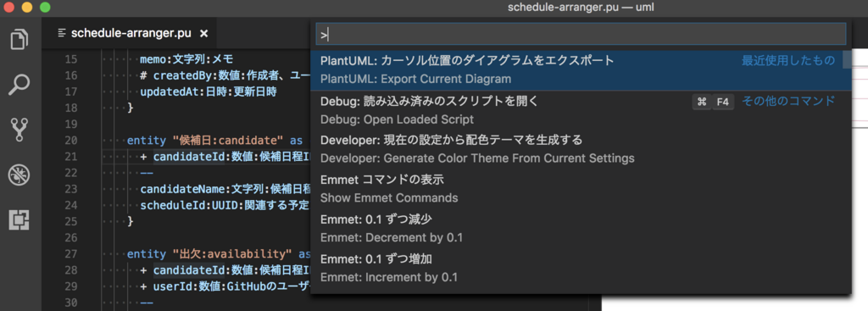Click the '最近使用したもの' group label

coord(788,61)
